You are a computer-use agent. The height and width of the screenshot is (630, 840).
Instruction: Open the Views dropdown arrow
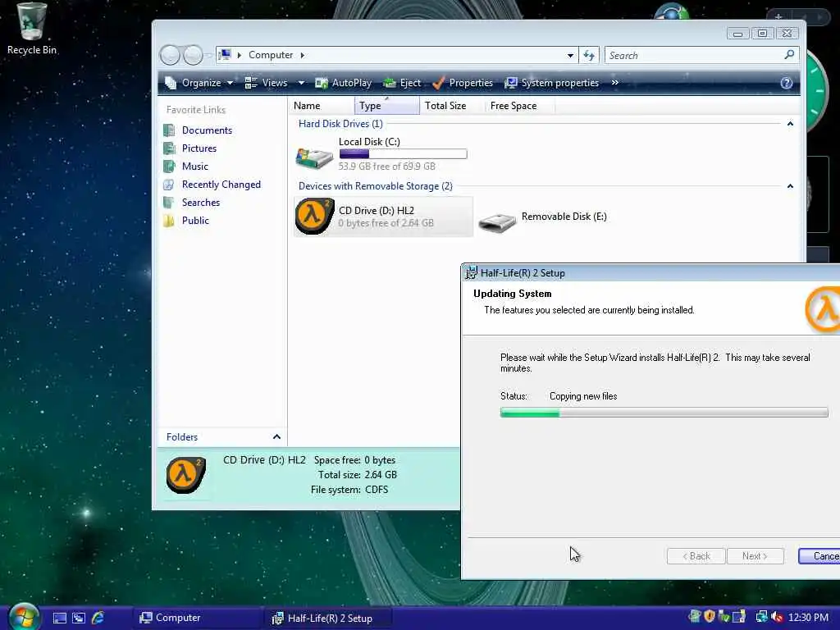[x=301, y=83]
